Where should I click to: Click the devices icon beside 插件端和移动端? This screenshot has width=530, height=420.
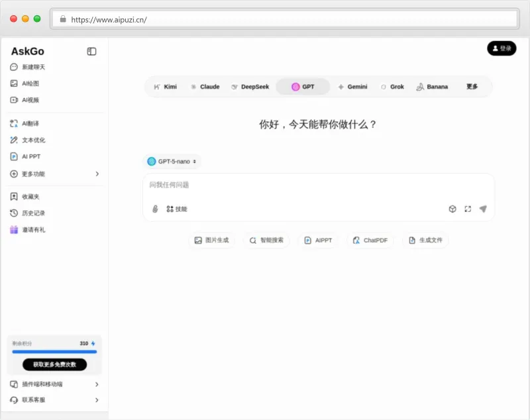coord(14,384)
